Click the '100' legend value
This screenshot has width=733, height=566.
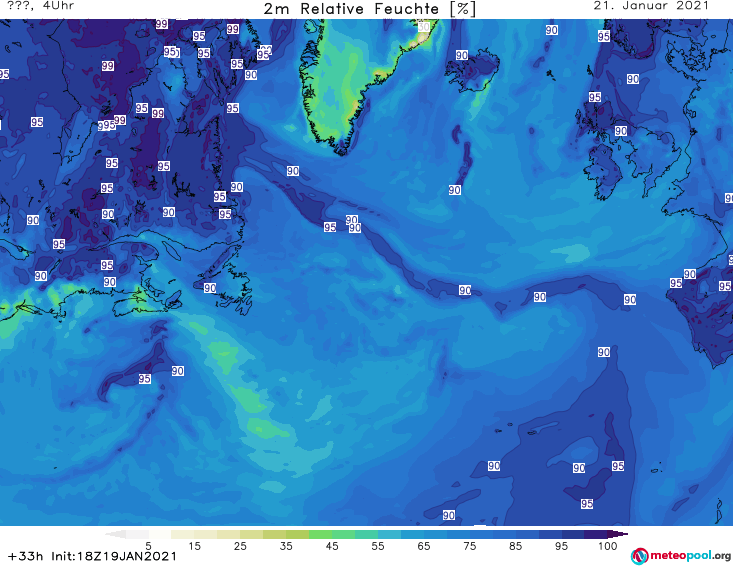(x=607, y=545)
